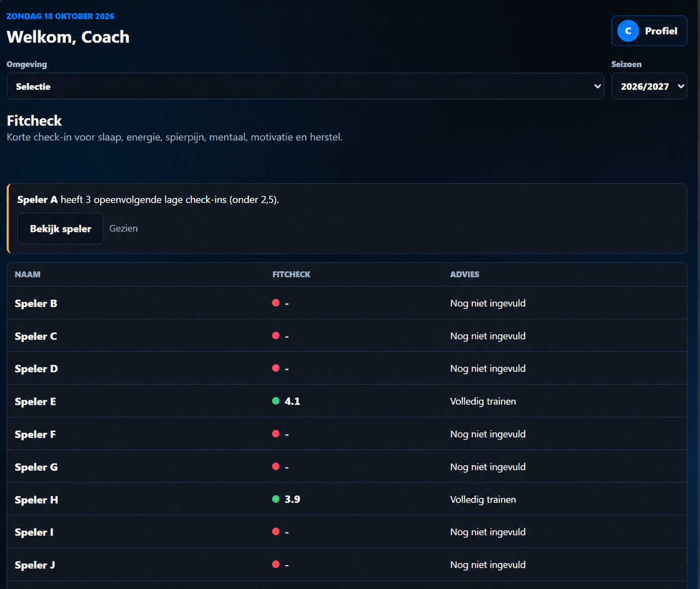The image size is (700, 589).
Task: Open the Profiel button
Action: pos(649,31)
